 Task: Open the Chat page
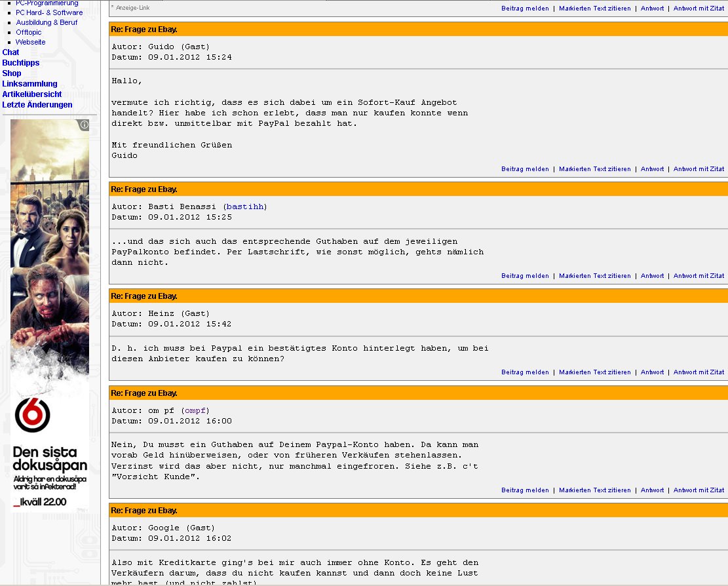[x=10, y=52]
